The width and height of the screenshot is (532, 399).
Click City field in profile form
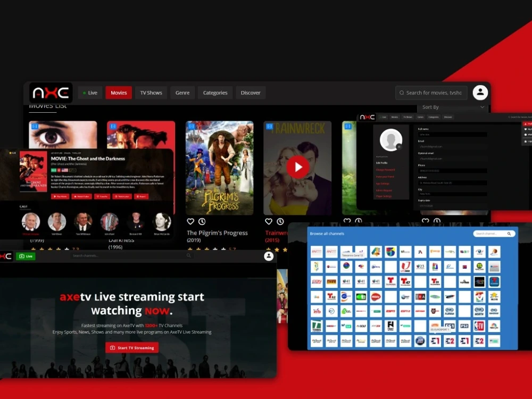click(x=453, y=194)
